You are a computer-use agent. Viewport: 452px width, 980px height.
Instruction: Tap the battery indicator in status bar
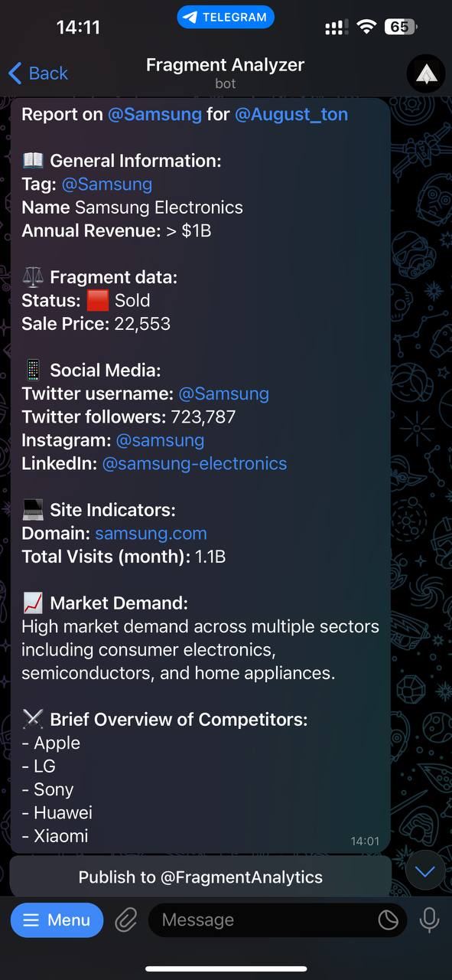point(399,28)
